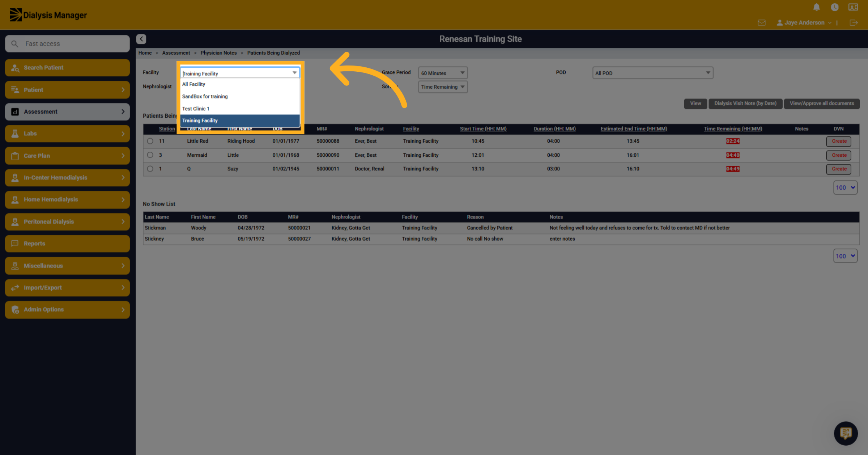
Task: Open the Time Remaining sort dropdown
Action: (x=443, y=87)
